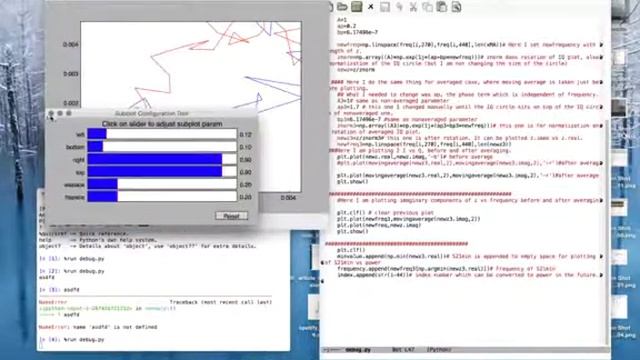
Task: Click 'Traceback (most recent call last)' text in terminal
Action: pyautogui.click(x=220, y=302)
